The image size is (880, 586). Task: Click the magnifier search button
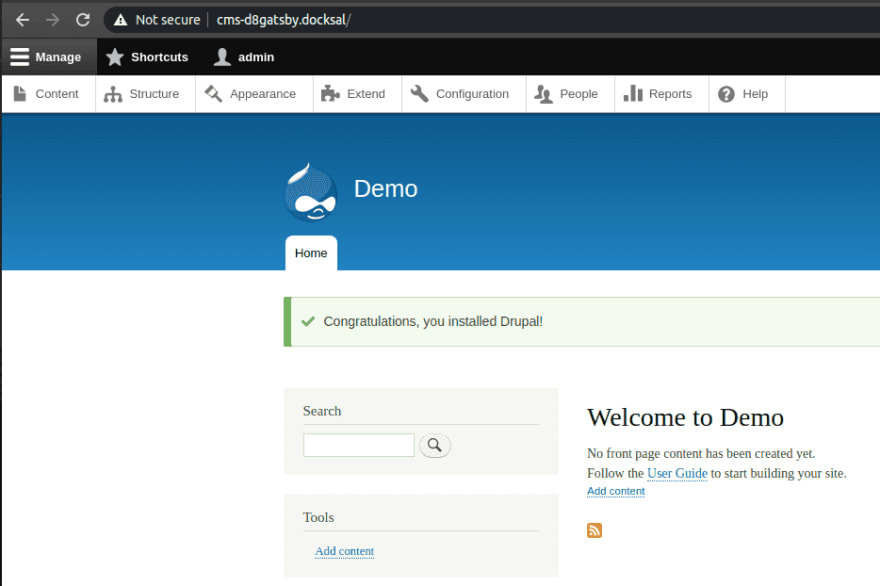(434, 445)
